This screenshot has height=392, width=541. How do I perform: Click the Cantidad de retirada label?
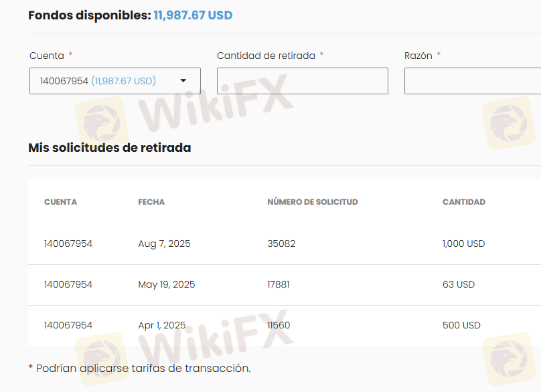(266, 56)
